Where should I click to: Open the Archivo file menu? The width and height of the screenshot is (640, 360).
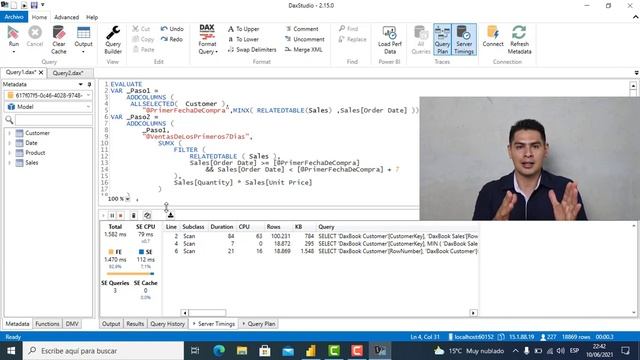(14, 17)
